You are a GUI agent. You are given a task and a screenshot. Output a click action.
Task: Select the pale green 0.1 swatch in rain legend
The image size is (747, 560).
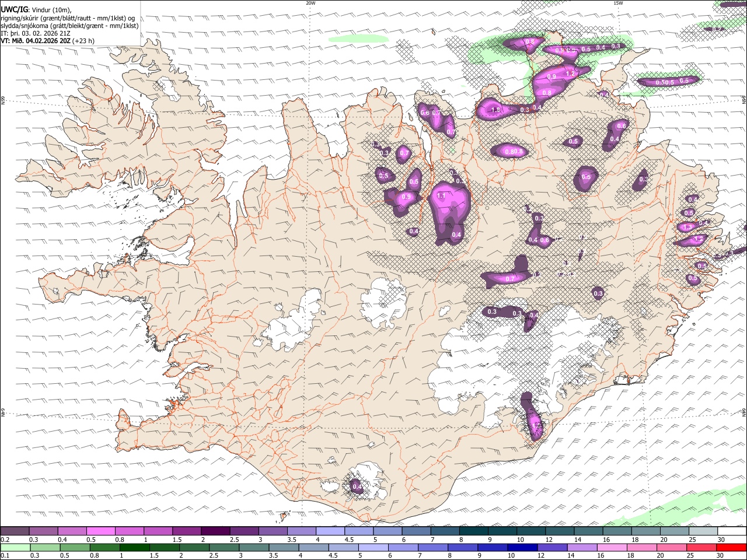click(x=15, y=547)
